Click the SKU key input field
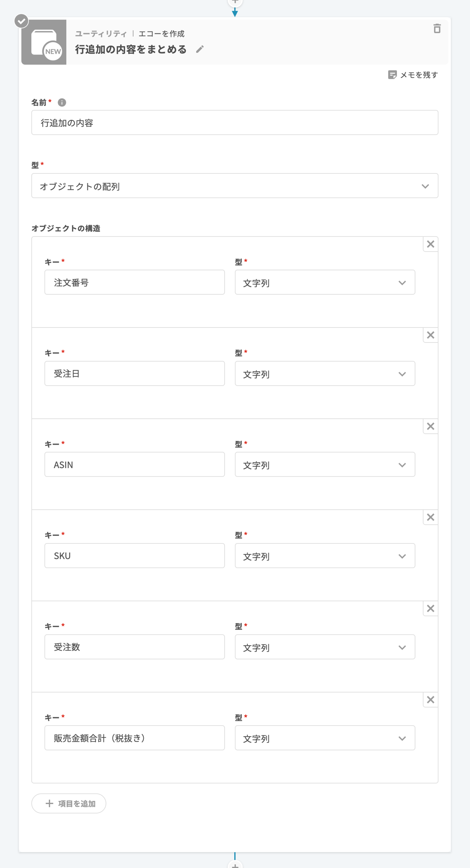 (134, 556)
